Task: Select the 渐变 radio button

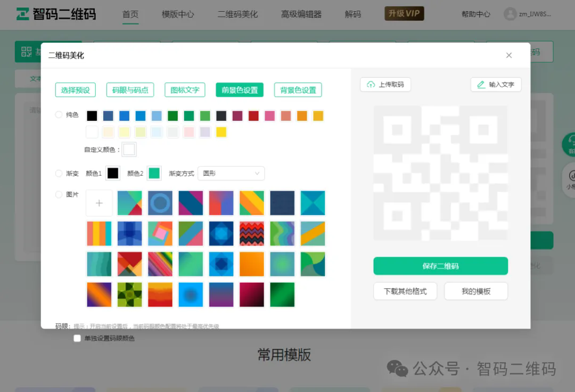Action: click(x=59, y=173)
